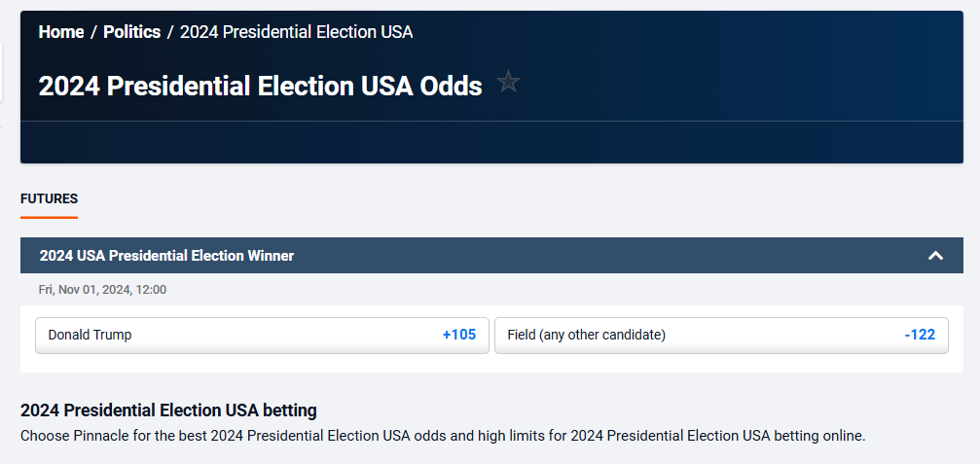Click the 2024 USA Presidential Election Winner title
Image resolution: width=980 pixels, height=464 pixels.
(x=166, y=256)
